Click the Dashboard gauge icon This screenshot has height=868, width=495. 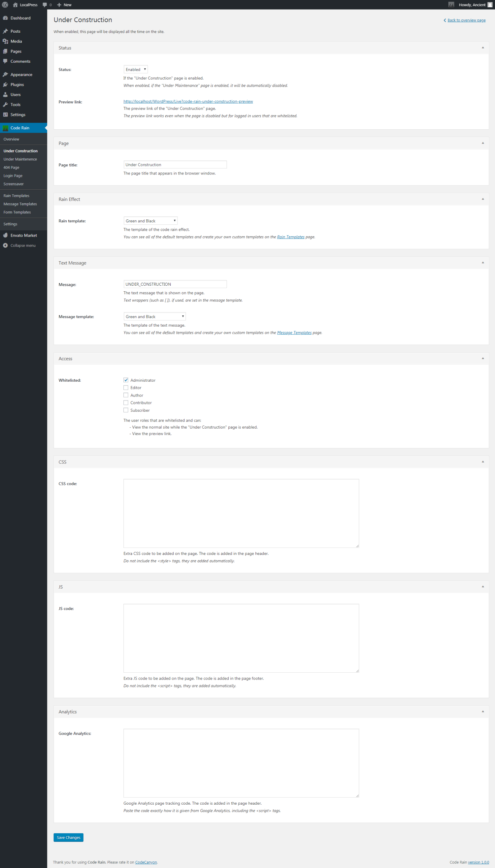tap(5, 18)
